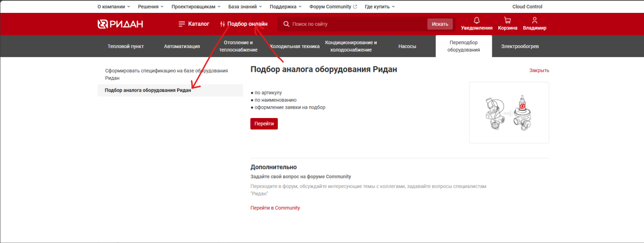Screen dimensions: 644x243
Task: Click the Ридан logo
Action: pyautogui.click(x=120, y=24)
